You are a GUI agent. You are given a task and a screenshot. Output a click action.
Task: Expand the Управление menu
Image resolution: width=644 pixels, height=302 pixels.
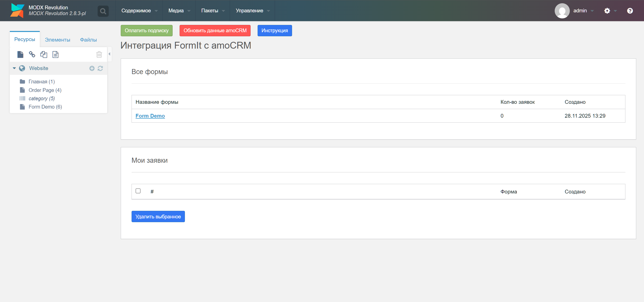click(x=253, y=11)
